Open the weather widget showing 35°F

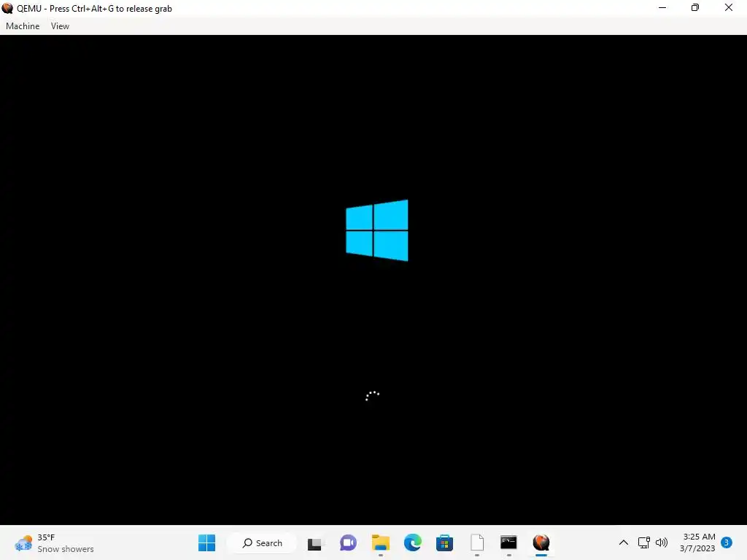tap(54, 542)
